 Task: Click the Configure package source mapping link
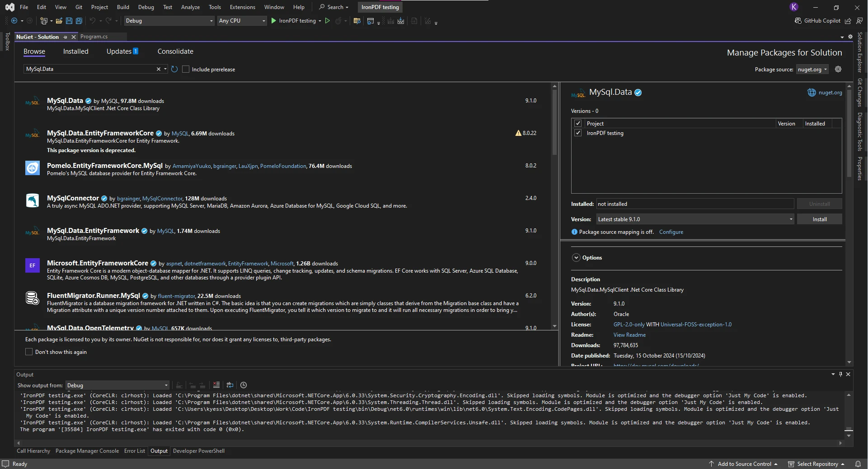click(x=671, y=232)
